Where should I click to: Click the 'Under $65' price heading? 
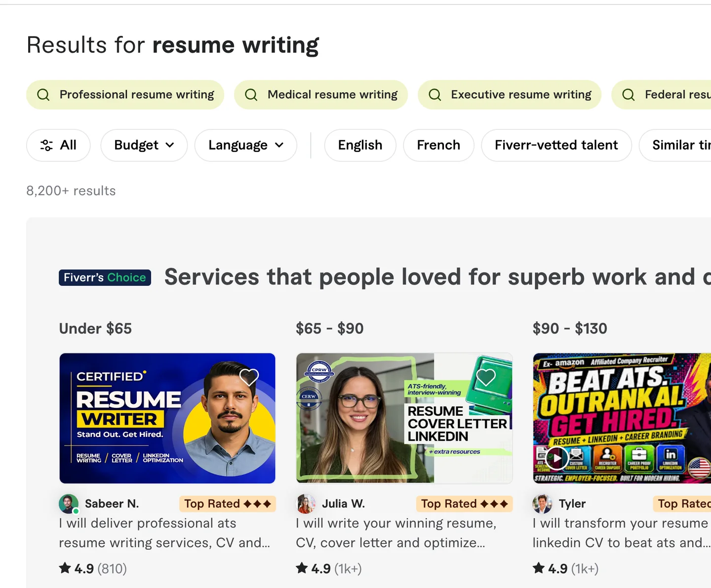tap(95, 328)
